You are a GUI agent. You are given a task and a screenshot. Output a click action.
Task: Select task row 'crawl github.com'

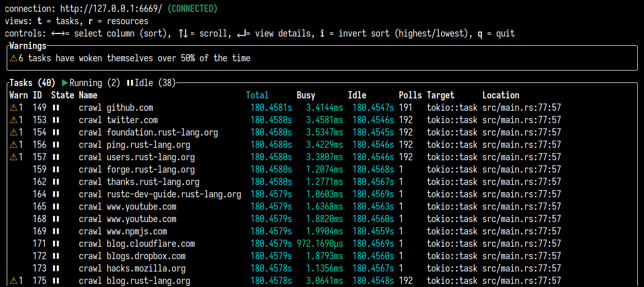click(322, 108)
